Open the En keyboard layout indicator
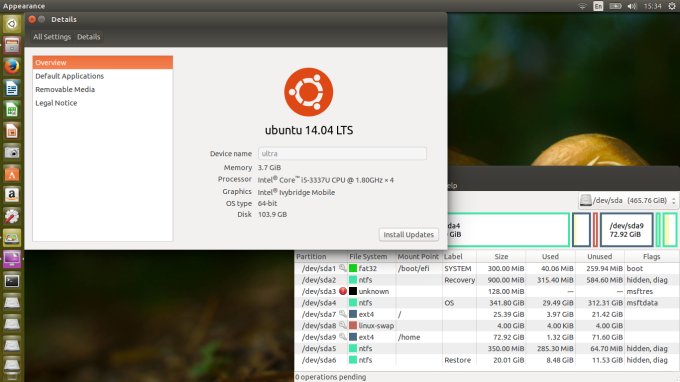Screen dimensions: 680x382 tap(598, 6)
